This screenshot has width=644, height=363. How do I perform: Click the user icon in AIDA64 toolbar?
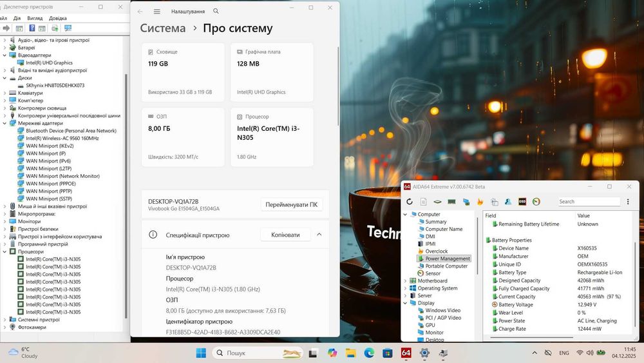coord(508,201)
